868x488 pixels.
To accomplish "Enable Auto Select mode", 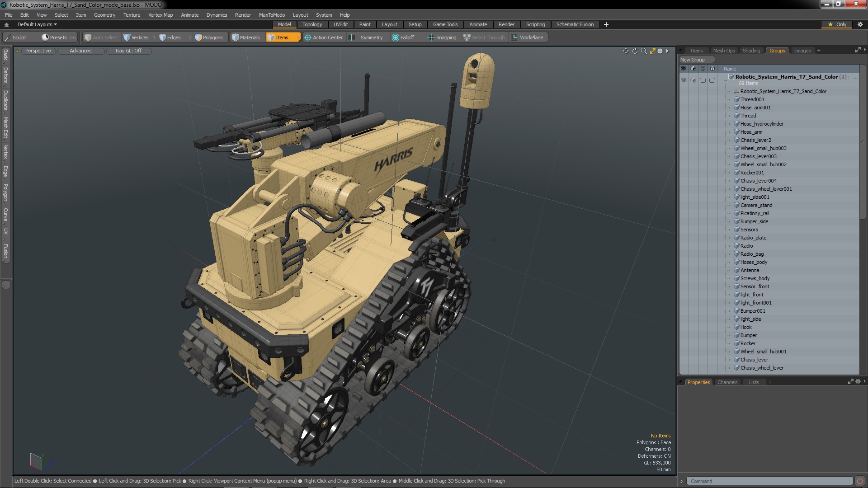I will pos(101,38).
